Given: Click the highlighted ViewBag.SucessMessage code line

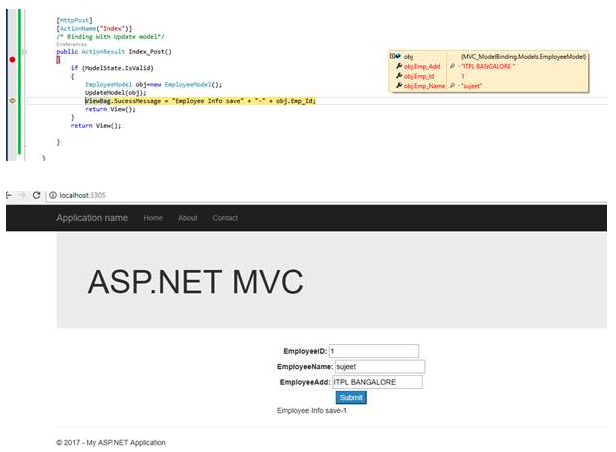Looking at the screenshot, I should point(200,101).
